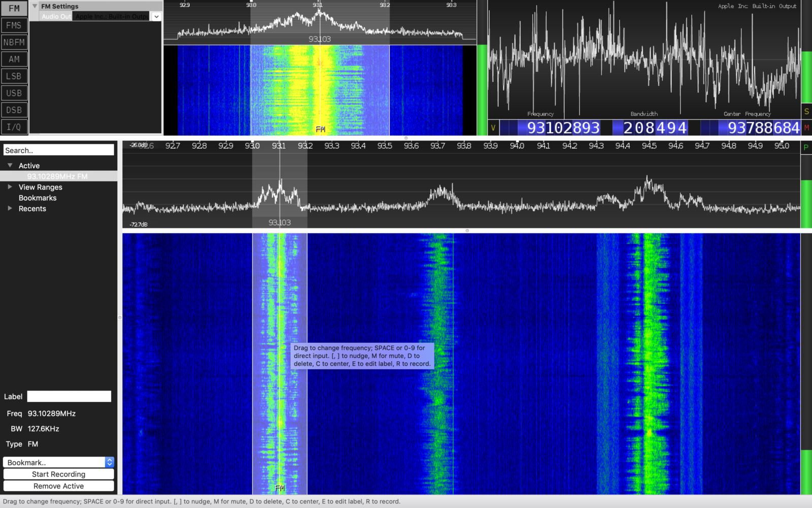This screenshot has height=508, width=812.
Task: Click the 95.0 mark on frequency scale
Action: (x=782, y=146)
